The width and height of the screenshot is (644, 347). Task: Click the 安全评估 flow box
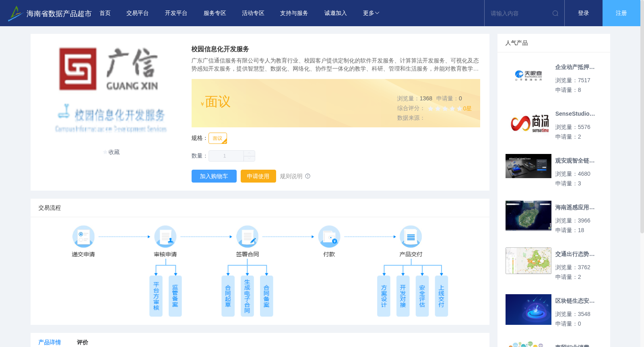point(422,296)
